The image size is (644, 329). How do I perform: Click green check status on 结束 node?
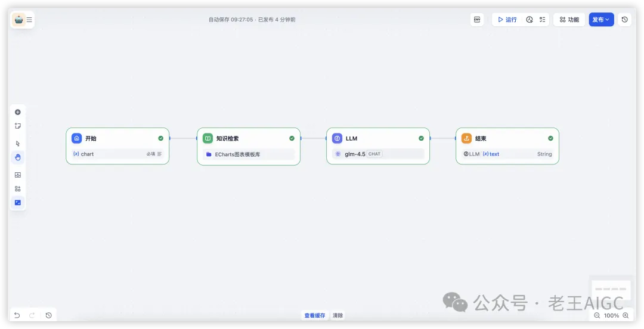550,138
